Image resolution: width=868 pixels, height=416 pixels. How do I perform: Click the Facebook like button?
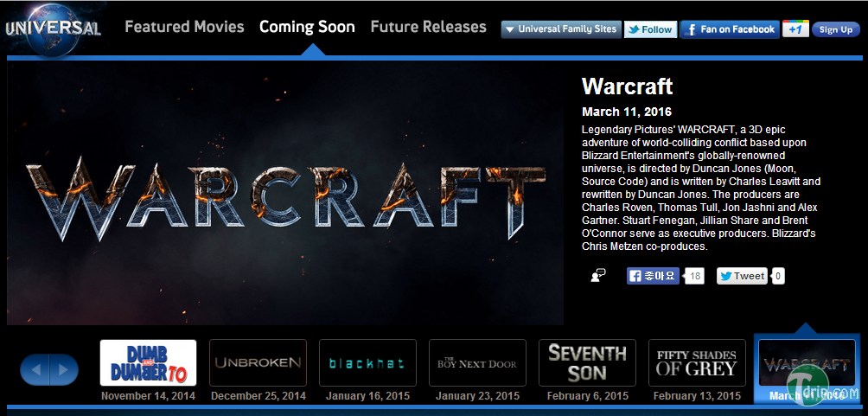point(653,276)
